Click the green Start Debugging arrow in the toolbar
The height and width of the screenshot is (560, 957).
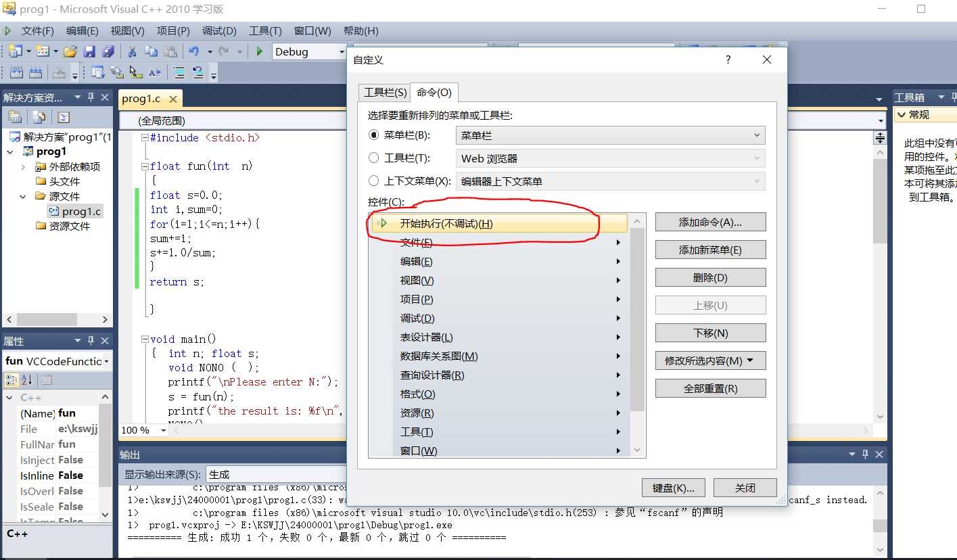(x=259, y=51)
